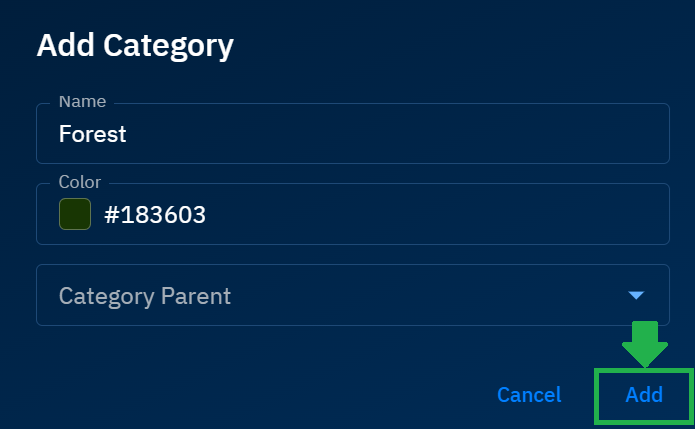
Task: Place cursor in the Forest text
Action: click(x=93, y=134)
